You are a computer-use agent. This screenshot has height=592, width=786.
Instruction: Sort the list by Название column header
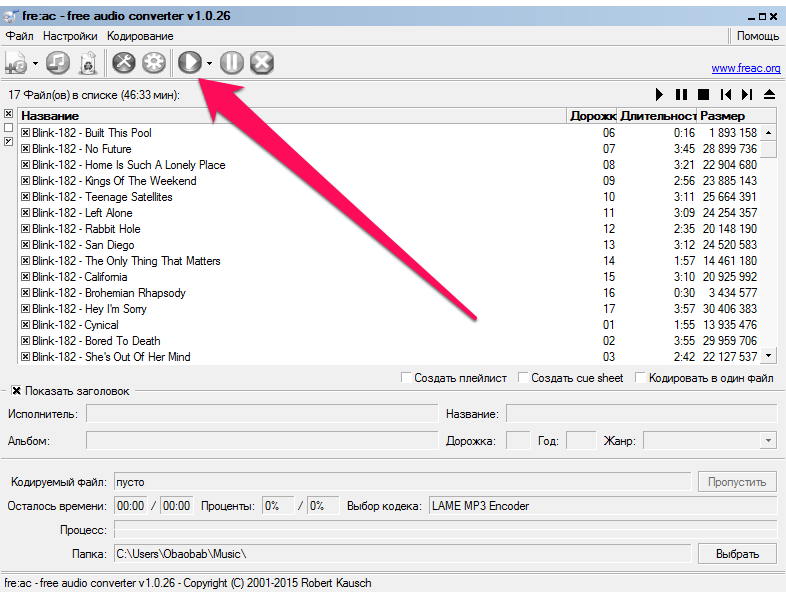point(292,116)
